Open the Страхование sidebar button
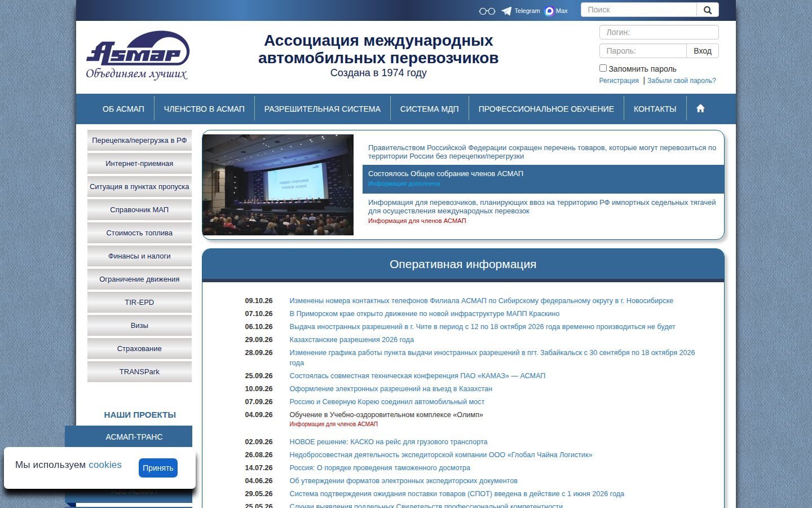 click(x=139, y=349)
